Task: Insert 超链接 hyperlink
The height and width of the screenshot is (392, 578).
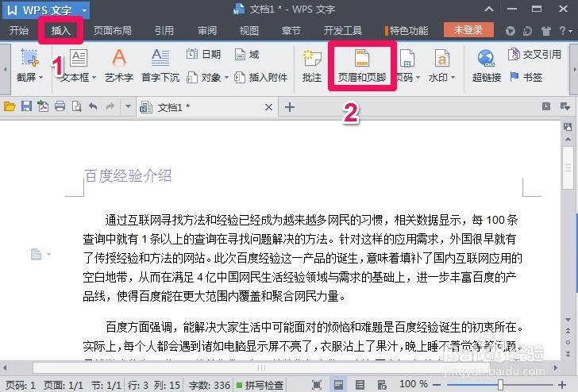Action: click(486, 66)
